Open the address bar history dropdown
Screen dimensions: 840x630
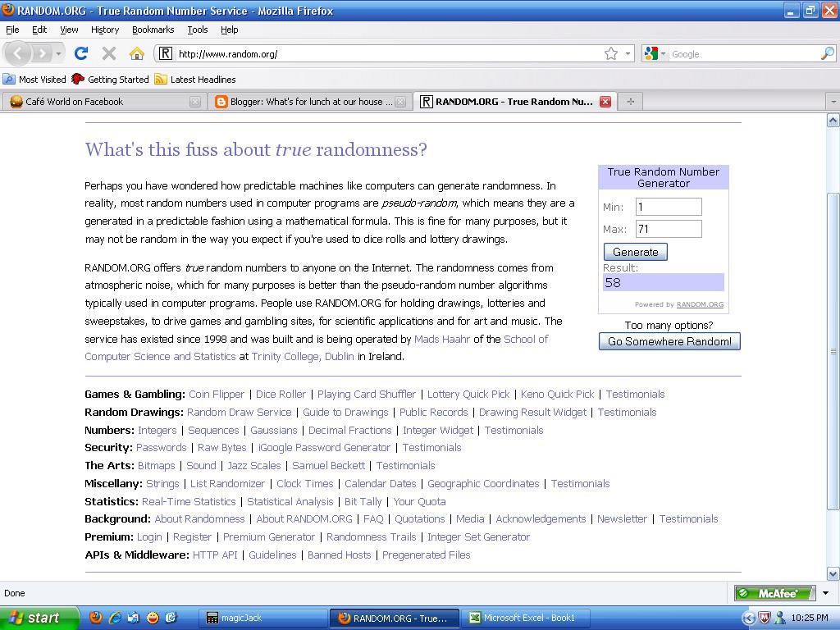[628, 53]
